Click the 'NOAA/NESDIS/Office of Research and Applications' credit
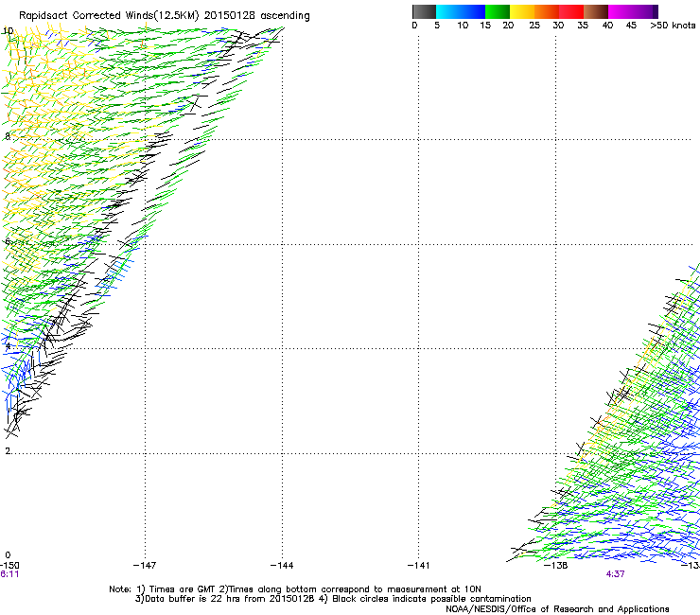This screenshot has height=615, width=700. tap(557, 609)
